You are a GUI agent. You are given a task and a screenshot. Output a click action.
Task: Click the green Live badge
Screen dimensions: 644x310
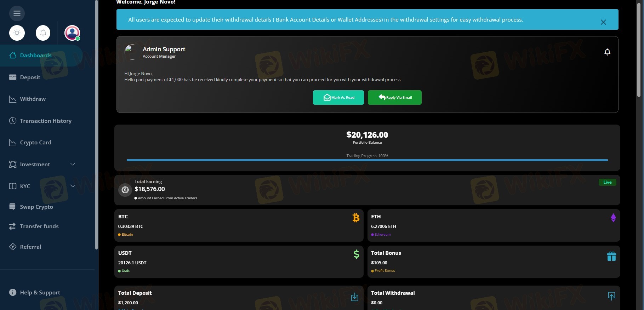[608, 182]
